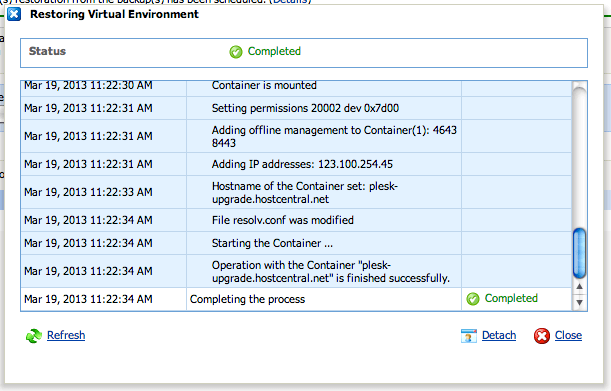Click green check in Completing the process row

pos(473,299)
